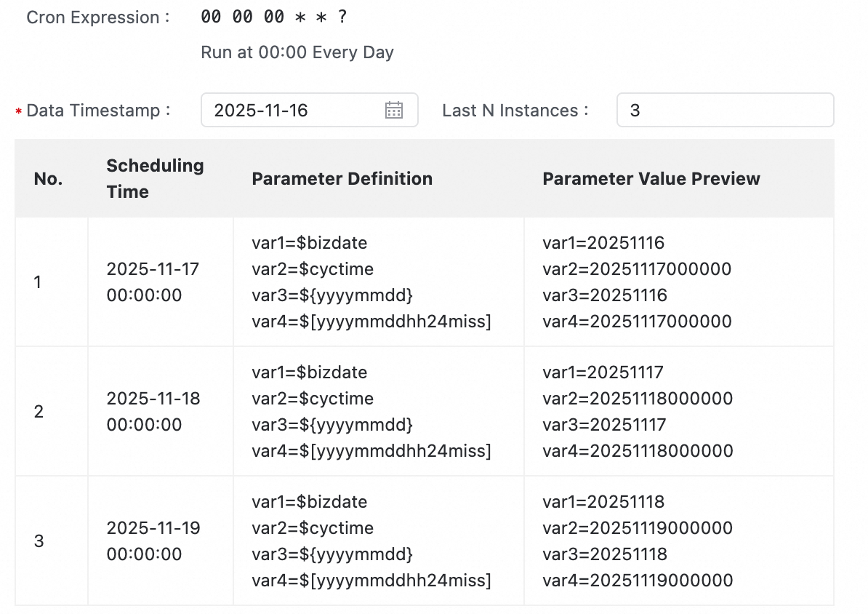This screenshot has height=614, width=868.
Task: Select var1=$bizdate in row 3
Action: coord(310,502)
